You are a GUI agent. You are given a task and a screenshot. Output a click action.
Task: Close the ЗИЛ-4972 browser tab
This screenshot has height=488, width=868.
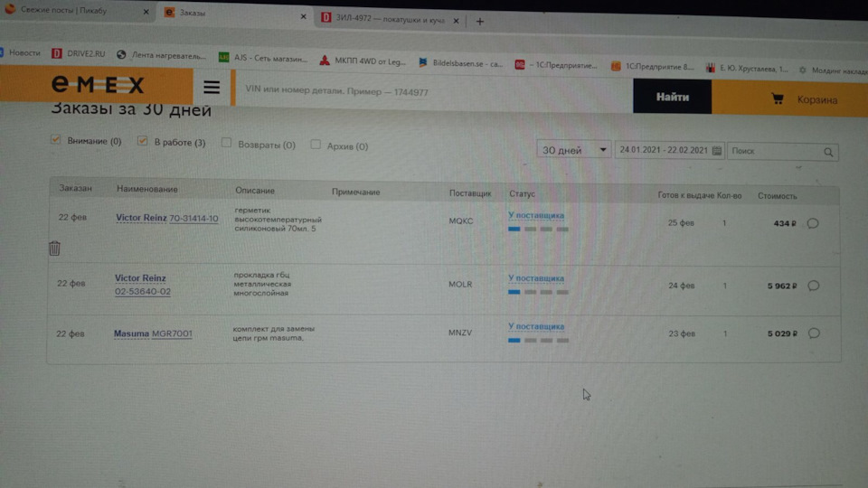(456, 21)
